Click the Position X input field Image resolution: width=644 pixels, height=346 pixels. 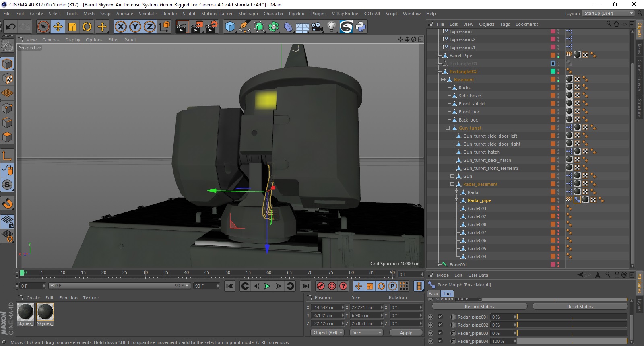pos(328,307)
